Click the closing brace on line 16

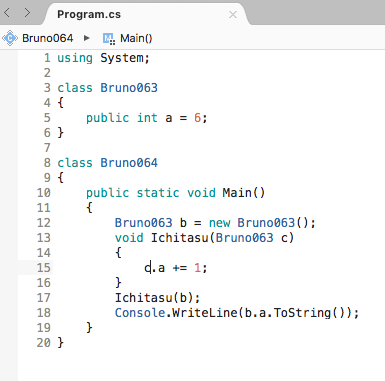click(x=118, y=283)
